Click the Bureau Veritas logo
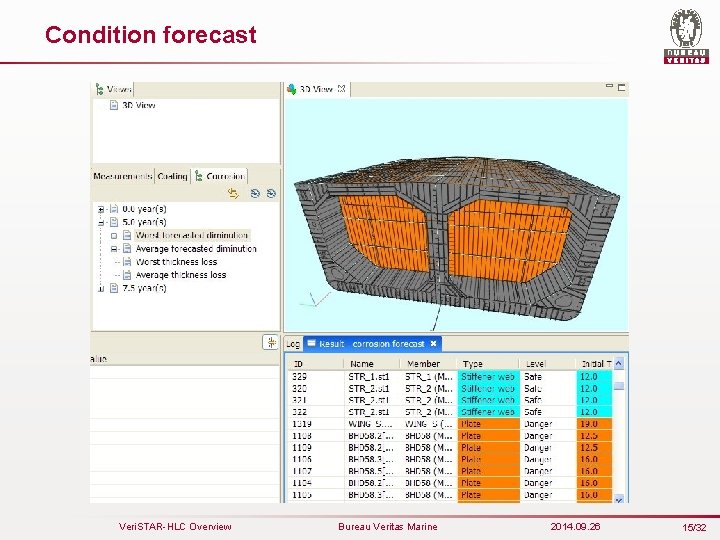This screenshot has width=720, height=540. point(686,36)
